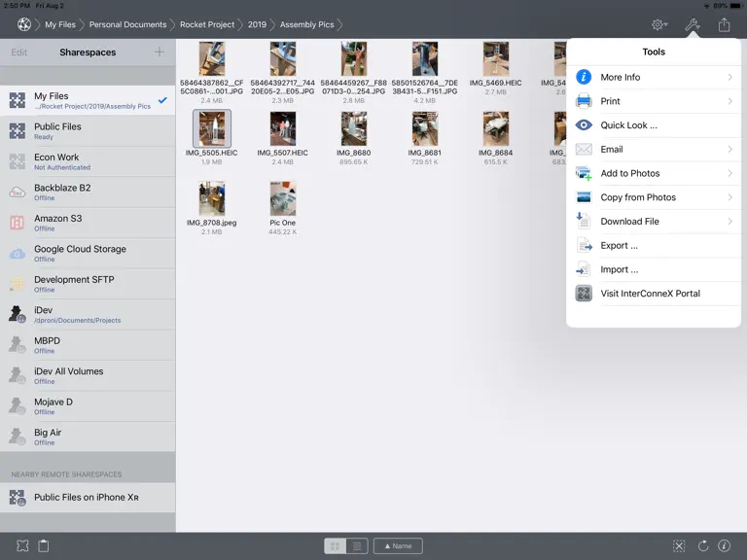The image size is (747, 560).
Task: Select IMG_5469.HEIC thumbnail
Action: point(495,58)
